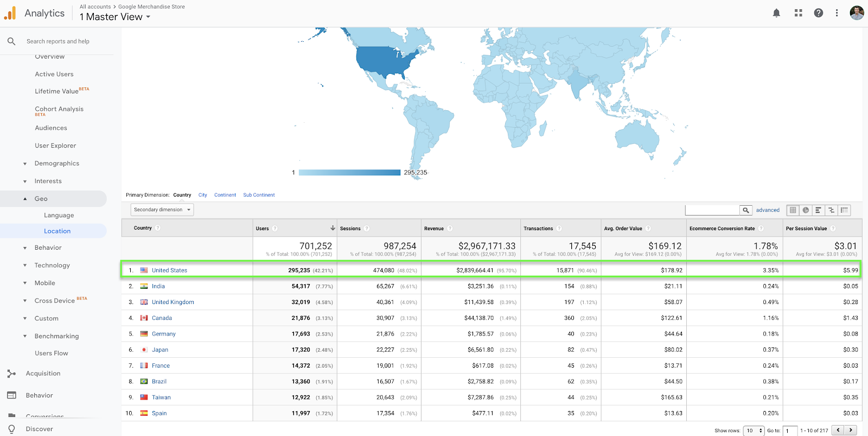Open the Taiwan country link

tap(161, 397)
